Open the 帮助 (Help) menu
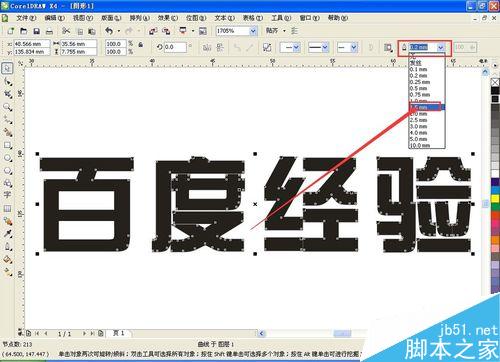The height and width of the screenshot is (362, 500). tap(338, 18)
